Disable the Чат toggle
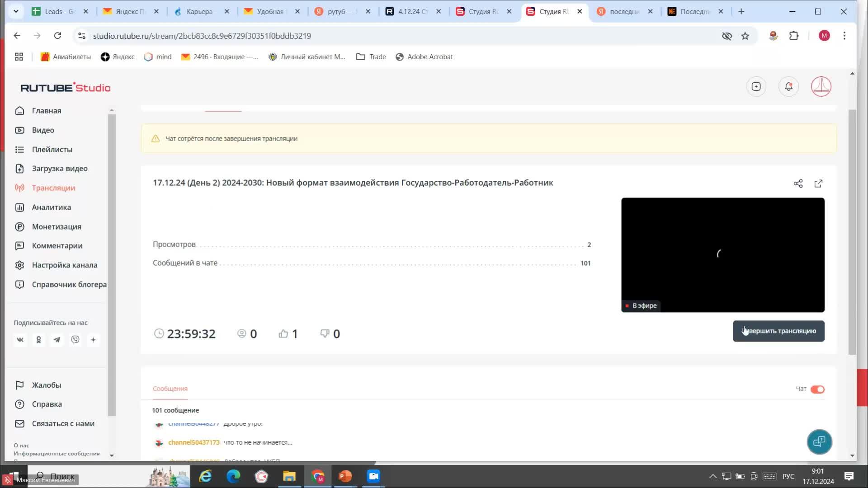This screenshot has height=488, width=868. (x=817, y=389)
